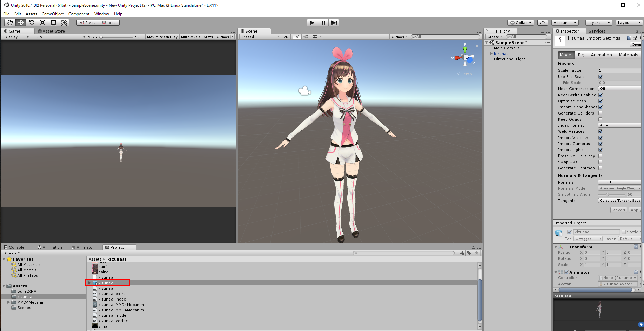Select the Move tool
Viewport: 644px width, 331px height.
click(x=21, y=23)
